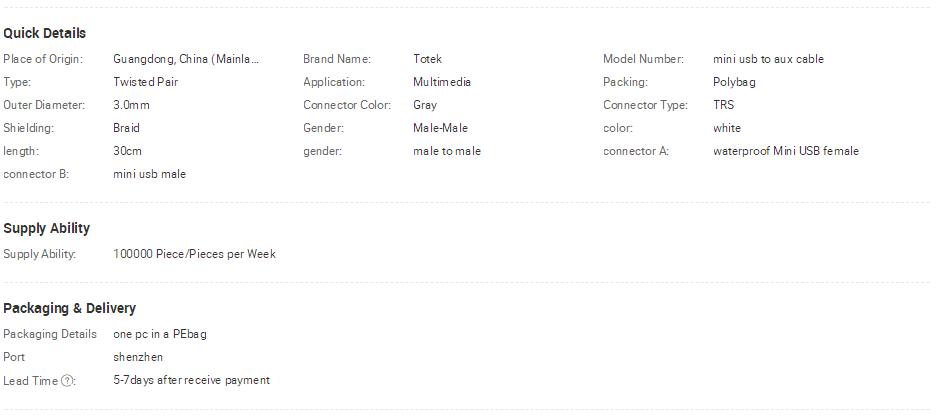The width and height of the screenshot is (939, 416).
Task: Select the Braid shielding value
Action: point(126,128)
